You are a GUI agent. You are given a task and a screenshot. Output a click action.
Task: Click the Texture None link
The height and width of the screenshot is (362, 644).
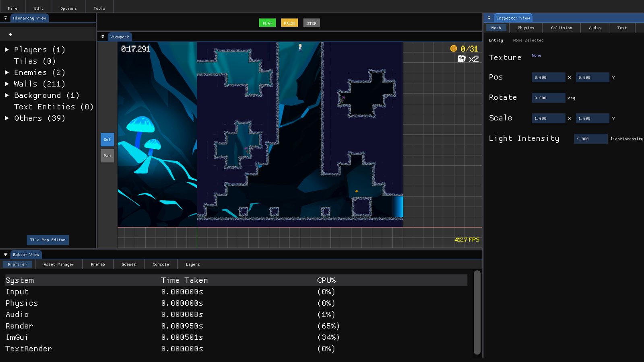[537, 56]
